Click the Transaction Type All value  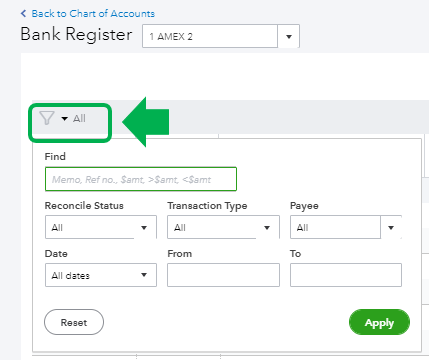(180, 227)
